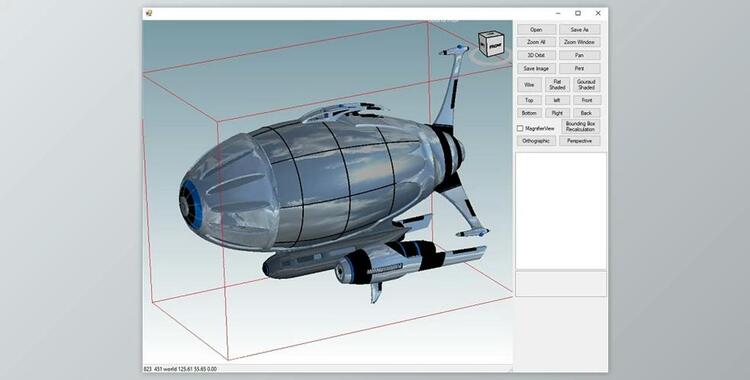Select Gouraud Shaded rendering

coord(586,85)
